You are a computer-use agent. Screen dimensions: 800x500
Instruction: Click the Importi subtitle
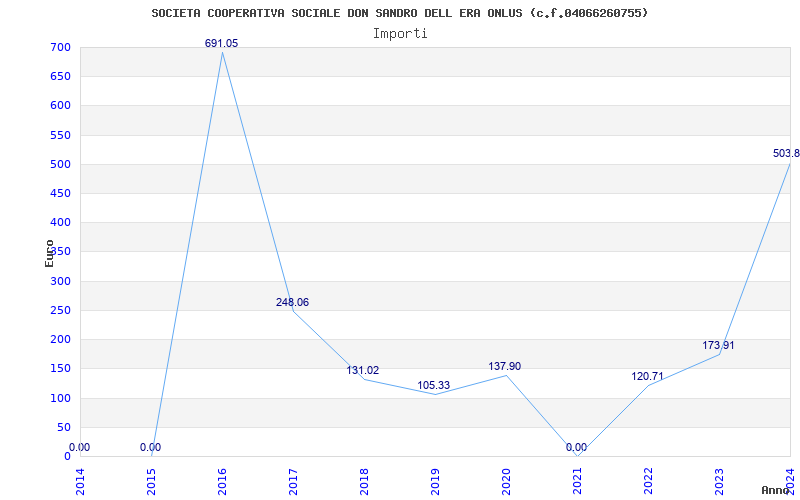400,34
